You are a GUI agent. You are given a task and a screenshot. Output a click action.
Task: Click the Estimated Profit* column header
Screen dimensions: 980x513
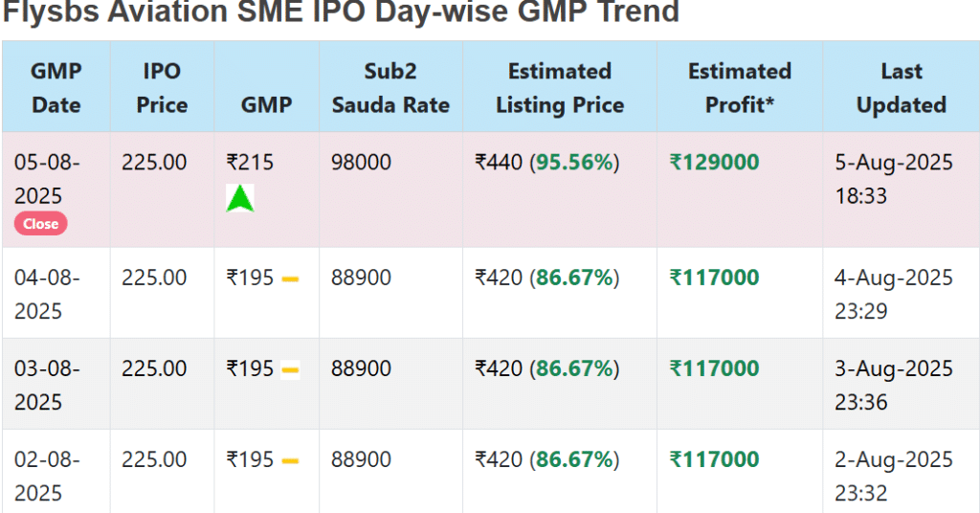point(740,87)
